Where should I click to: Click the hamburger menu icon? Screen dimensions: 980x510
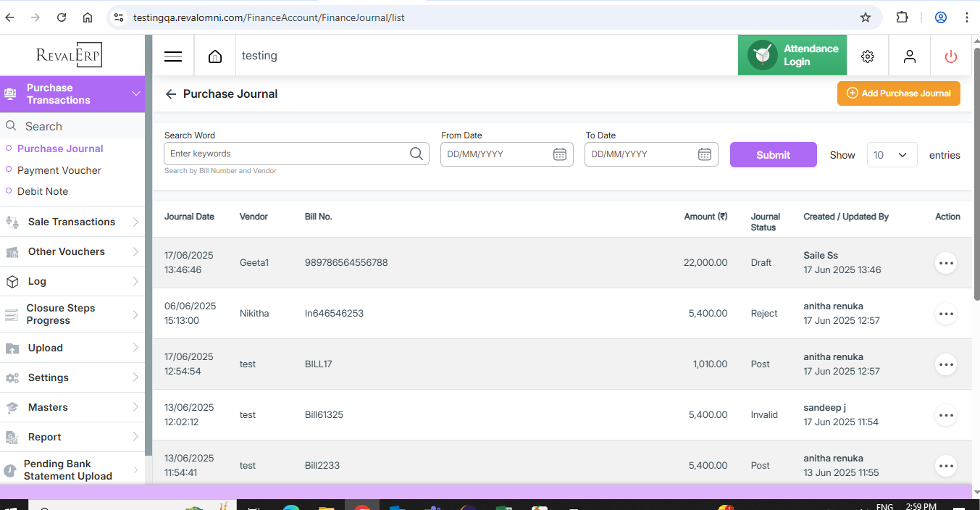172,57
